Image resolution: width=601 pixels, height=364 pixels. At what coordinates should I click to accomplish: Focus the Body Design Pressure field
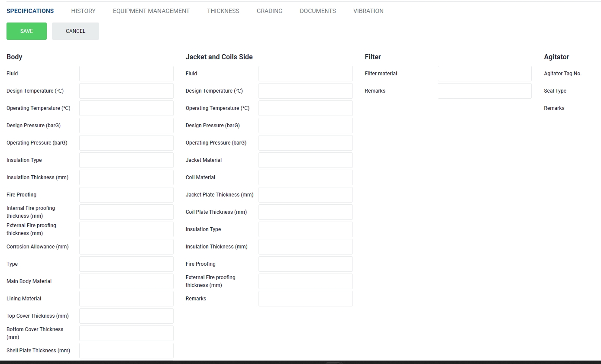[126, 126]
